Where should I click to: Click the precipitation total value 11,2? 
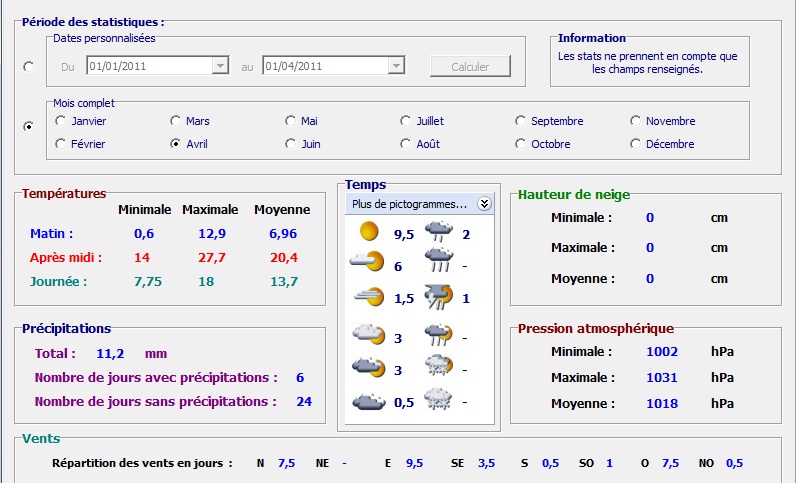(x=110, y=353)
